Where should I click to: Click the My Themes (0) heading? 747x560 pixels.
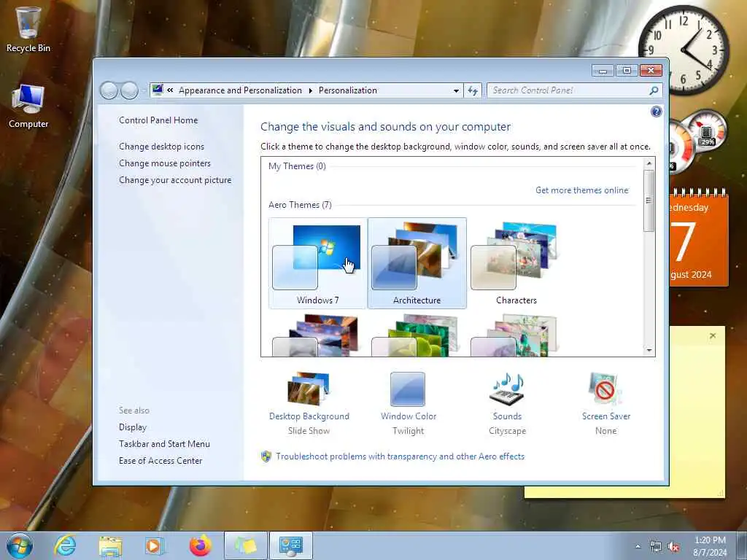297,166
